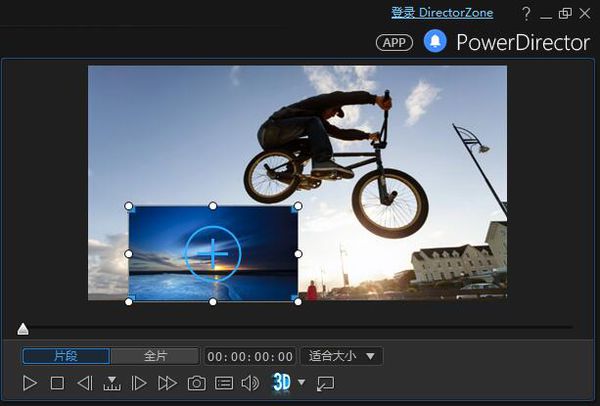Click the fast forward icon

(167, 383)
